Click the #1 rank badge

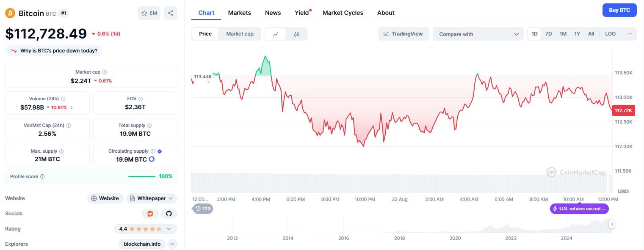point(64,13)
